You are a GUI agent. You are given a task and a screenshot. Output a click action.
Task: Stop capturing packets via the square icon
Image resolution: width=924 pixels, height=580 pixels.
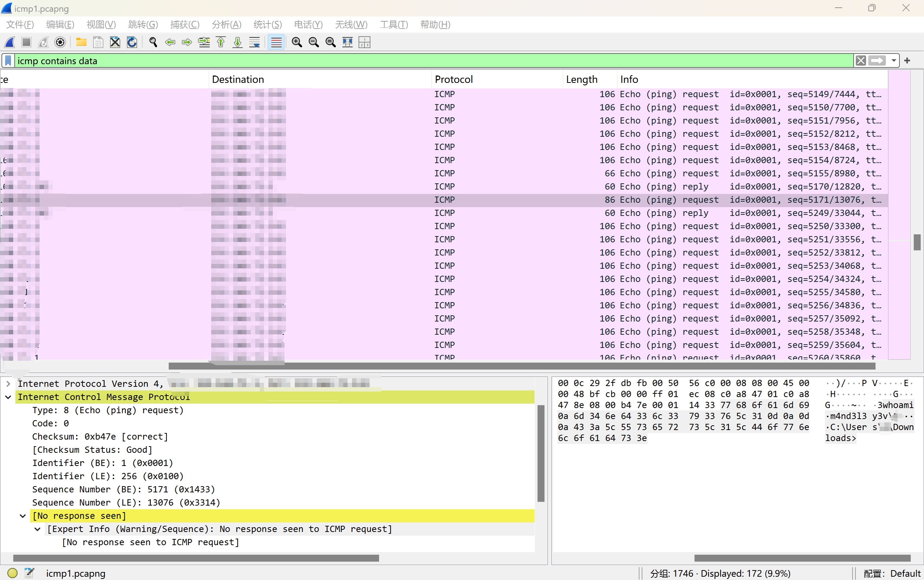26,42
